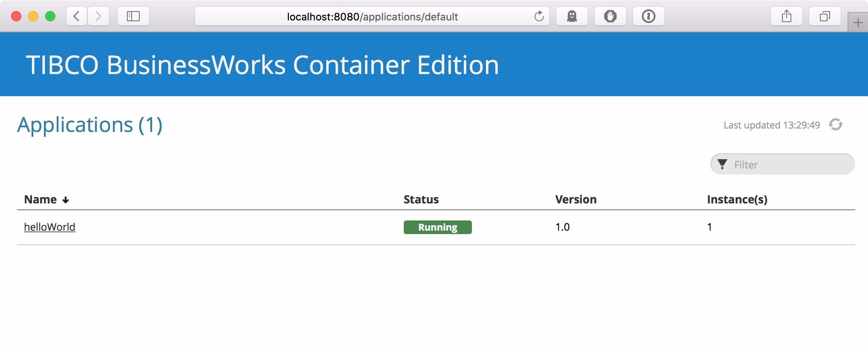Toggle the Safari sidebar button
This screenshot has height=346, width=868.
[x=133, y=17]
